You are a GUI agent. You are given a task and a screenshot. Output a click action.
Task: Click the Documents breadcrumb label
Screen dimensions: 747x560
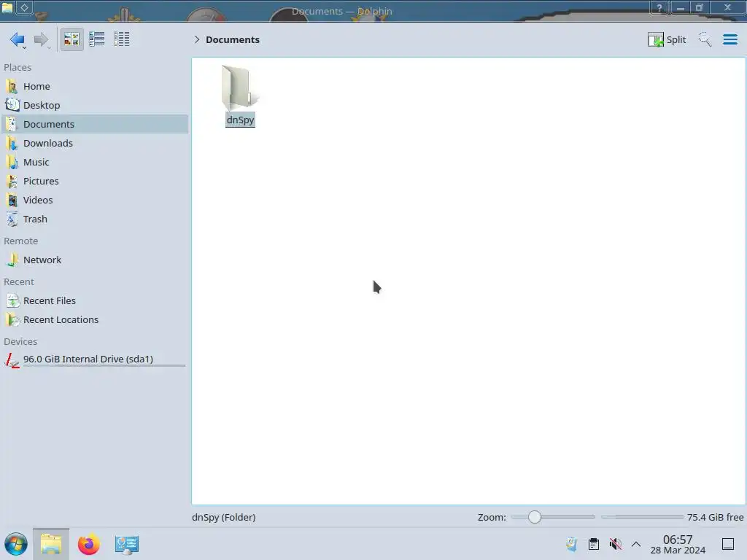(x=233, y=39)
